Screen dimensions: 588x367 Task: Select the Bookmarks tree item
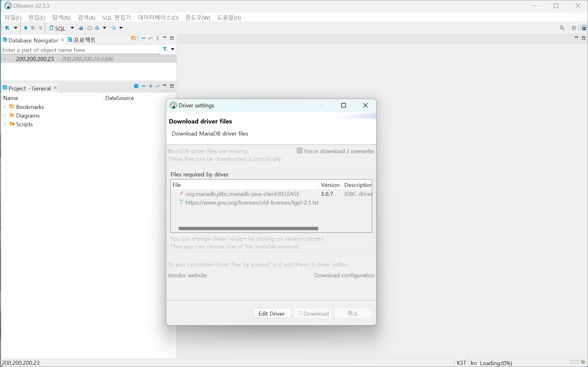(30, 107)
